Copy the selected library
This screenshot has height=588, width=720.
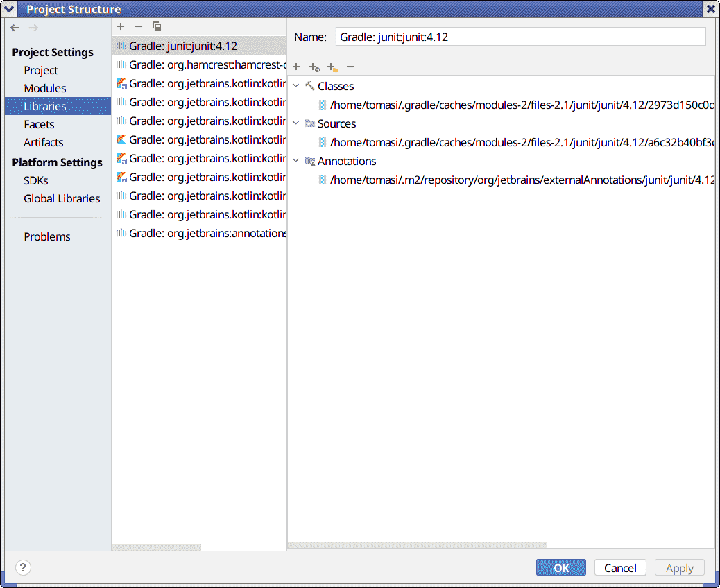click(x=157, y=26)
